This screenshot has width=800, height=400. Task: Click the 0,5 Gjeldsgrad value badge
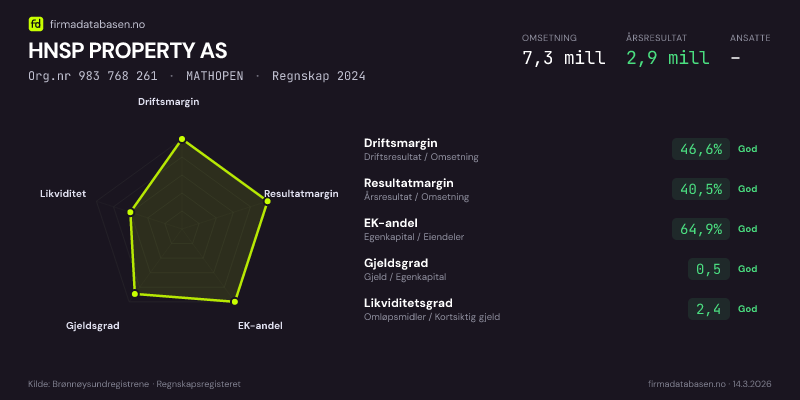coord(709,269)
